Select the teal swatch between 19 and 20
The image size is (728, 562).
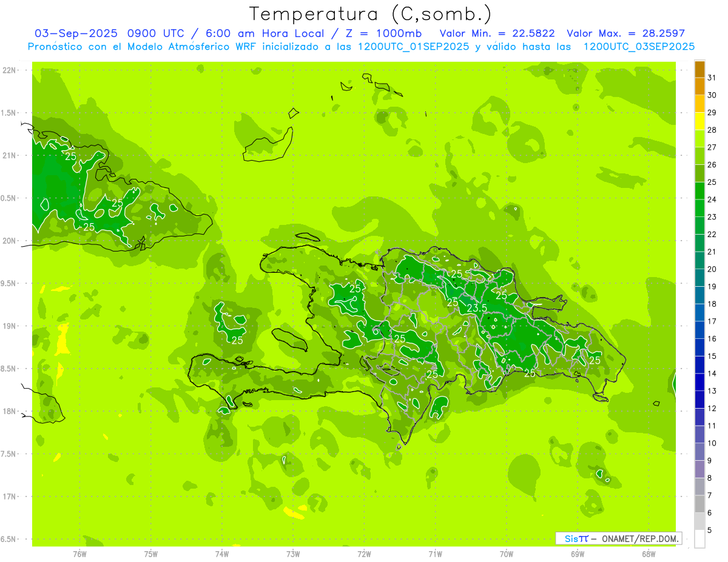pyautogui.click(x=699, y=278)
